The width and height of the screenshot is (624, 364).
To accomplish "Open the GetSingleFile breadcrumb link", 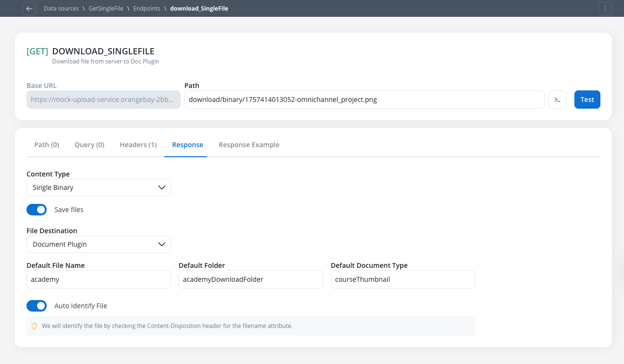I will click(x=106, y=9).
